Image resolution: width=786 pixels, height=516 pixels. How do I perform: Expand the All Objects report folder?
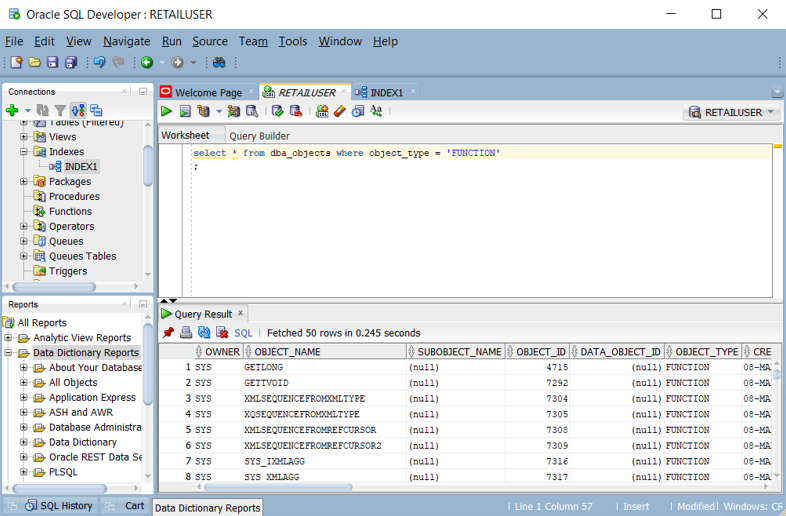(x=24, y=382)
